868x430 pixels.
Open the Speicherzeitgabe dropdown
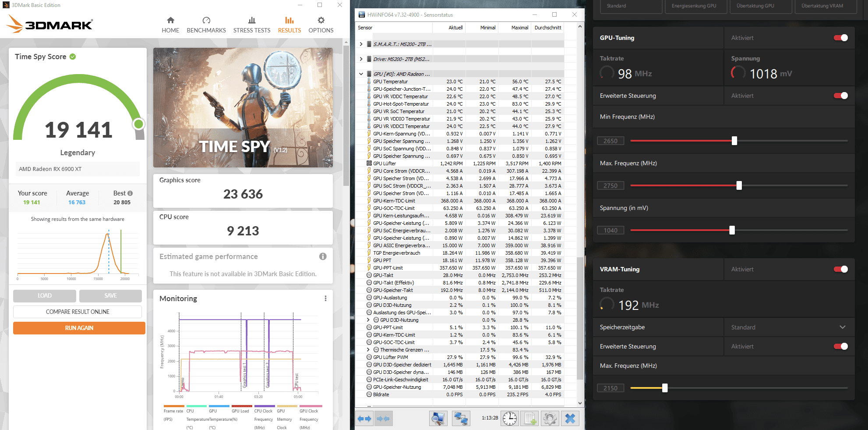(789, 327)
